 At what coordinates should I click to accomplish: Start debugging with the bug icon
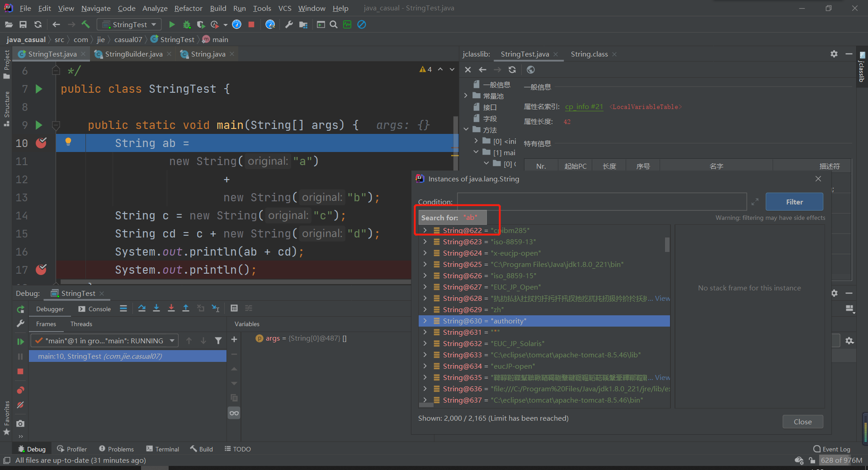coord(186,24)
